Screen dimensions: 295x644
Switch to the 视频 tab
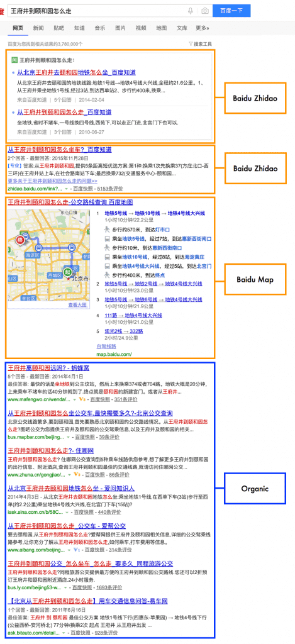[x=141, y=28]
